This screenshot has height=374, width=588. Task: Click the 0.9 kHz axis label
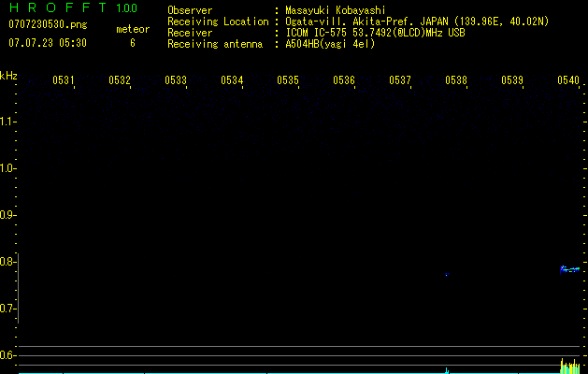coord(7,215)
